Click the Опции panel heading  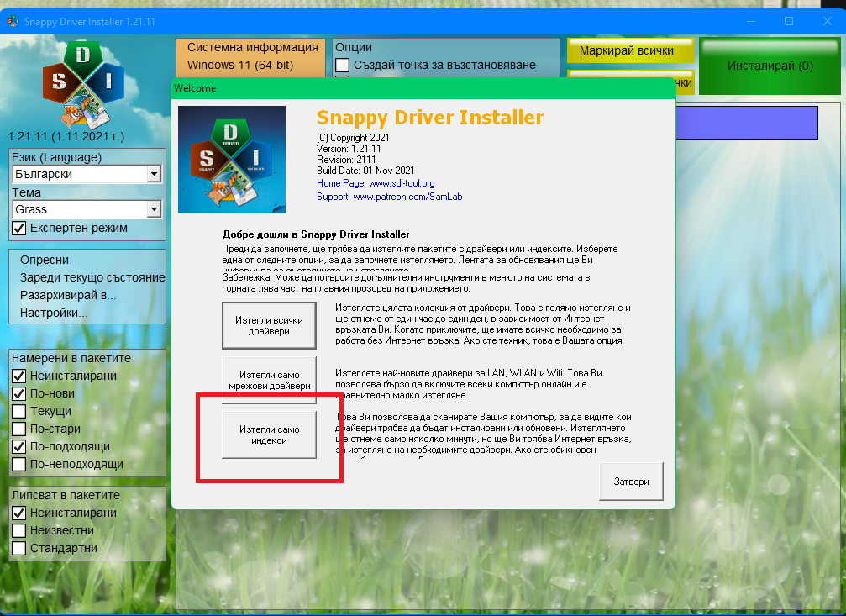(354, 48)
